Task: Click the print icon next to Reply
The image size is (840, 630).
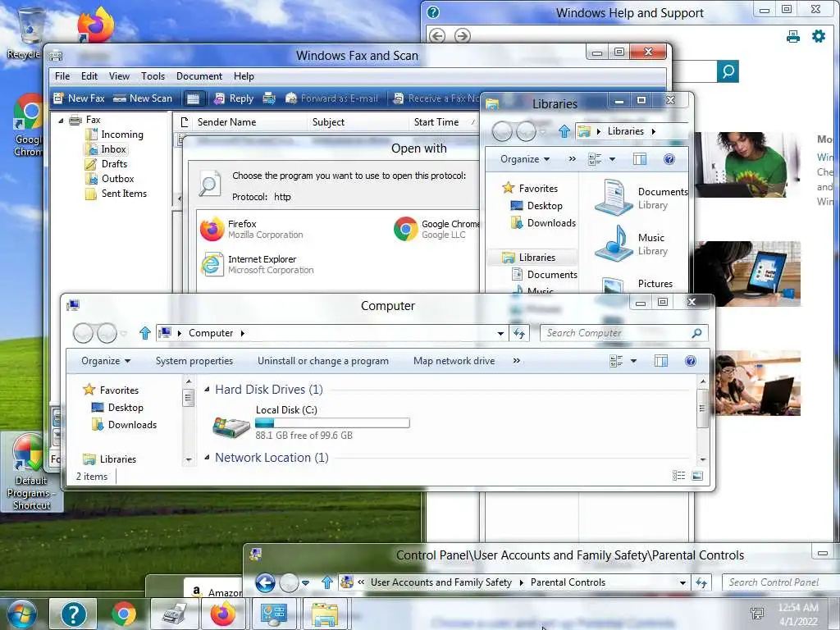Action: click(269, 98)
